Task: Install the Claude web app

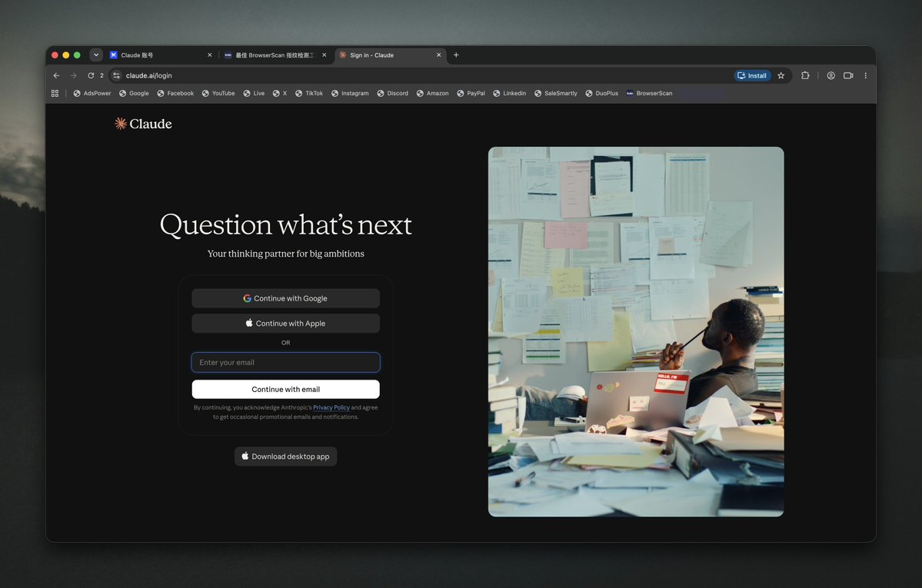Action: pyautogui.click(x=752, y=75)
